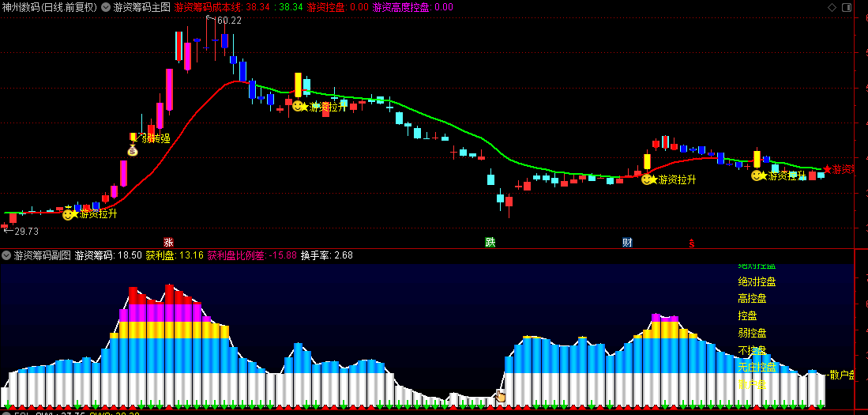This screenshot has height=415, width=868.
Task: Click the 游资筹码主图 indicator name
Action: [141, 7]
